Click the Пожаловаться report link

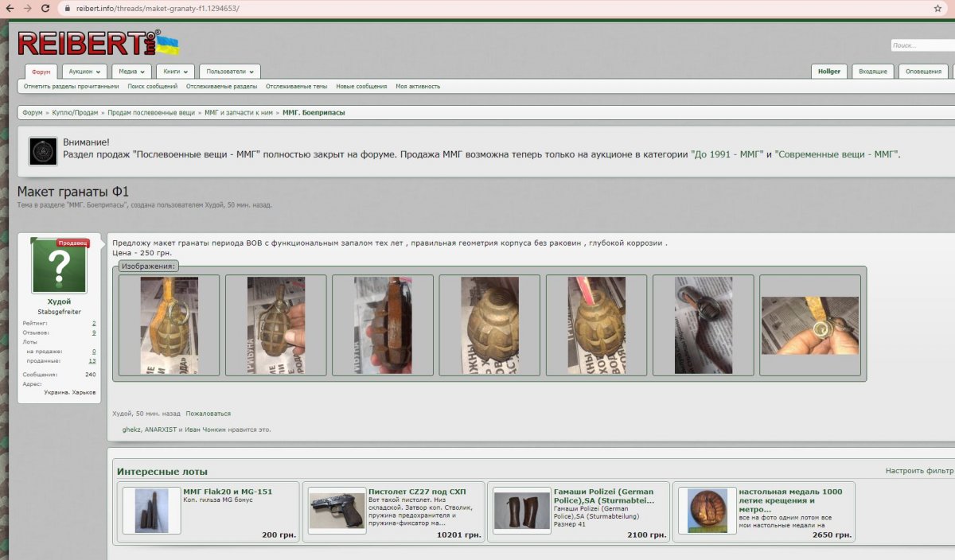(x=208, y=414)
